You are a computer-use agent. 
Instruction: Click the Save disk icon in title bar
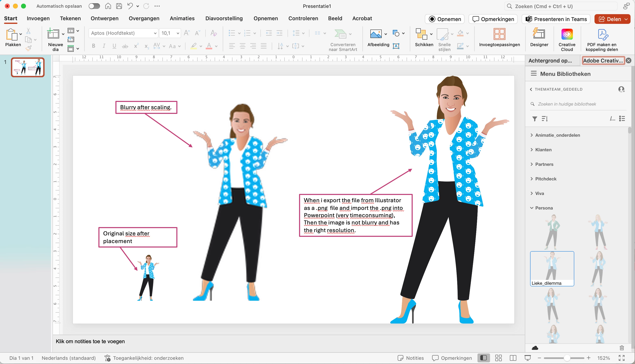tap(119, 6)
